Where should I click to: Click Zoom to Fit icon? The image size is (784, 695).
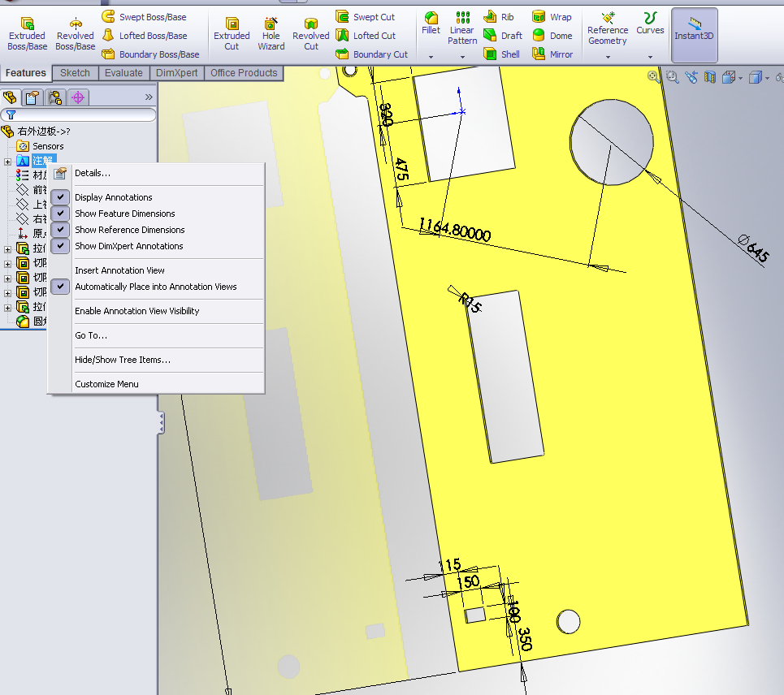pyautogui.click(x=653, y=76)
